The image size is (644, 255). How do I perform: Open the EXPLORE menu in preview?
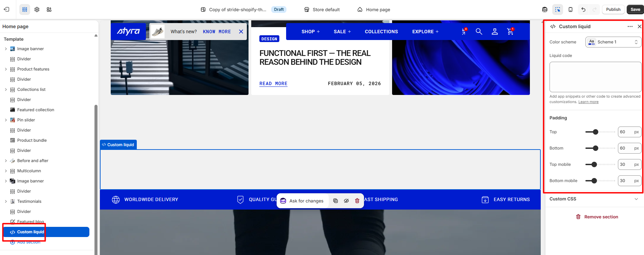coord(425,32)
